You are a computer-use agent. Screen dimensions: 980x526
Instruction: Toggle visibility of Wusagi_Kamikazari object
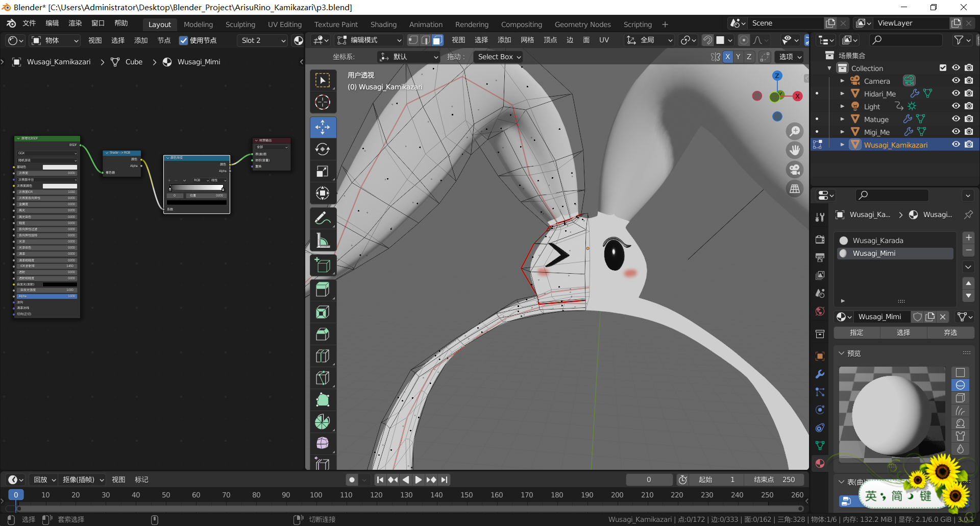[956, 145]
